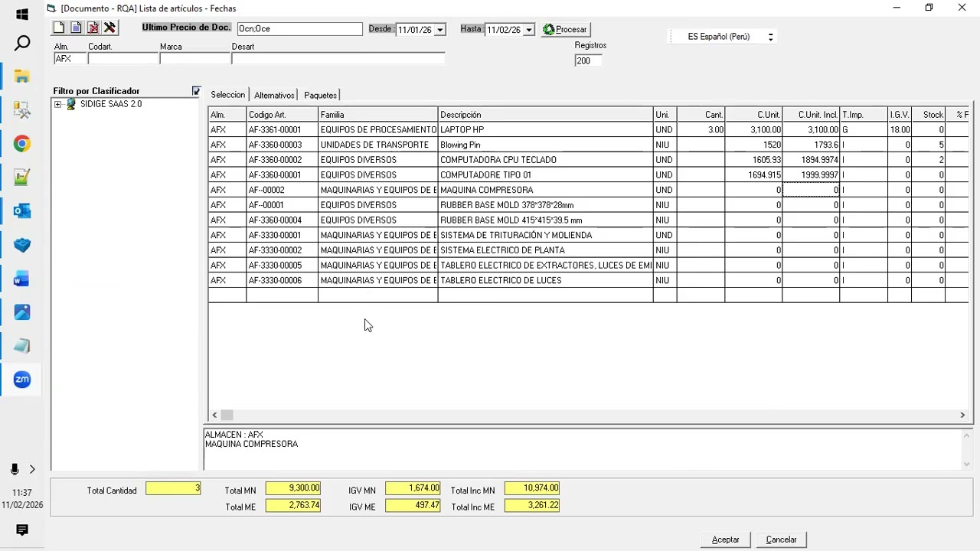Open the Windows Start menu
The height and width of the screenshot is (551, 980).
(x=22, y=15)
